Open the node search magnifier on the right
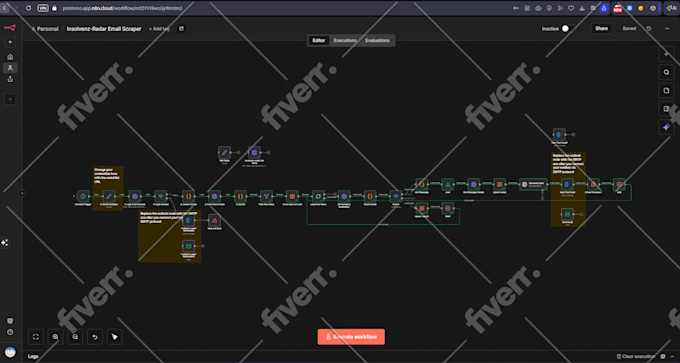Screen dimensions: 680x363 coord(667,72)
